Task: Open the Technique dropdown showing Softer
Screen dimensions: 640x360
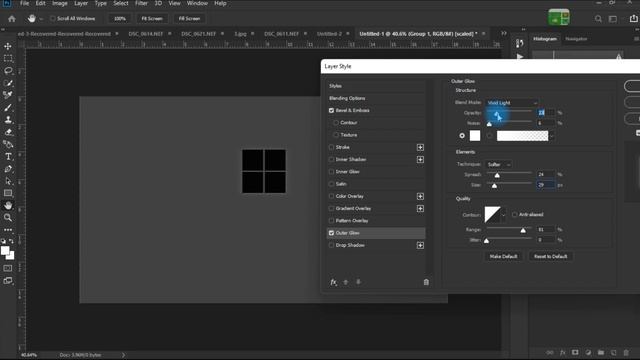Action: (498, 164)
